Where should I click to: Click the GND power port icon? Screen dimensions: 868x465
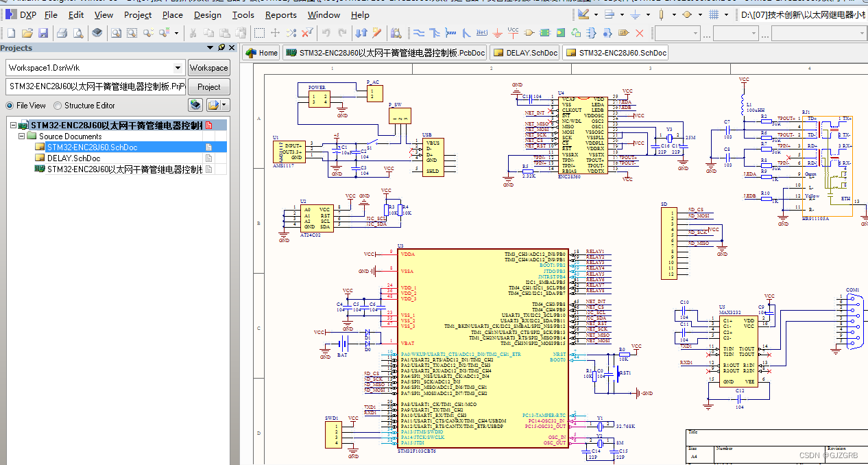498,32
